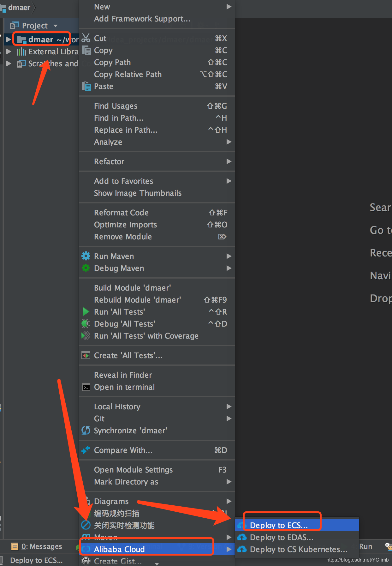The image size is (392, 566).
Task: Click the green Run 'All Tests' play icon
Action: pos(86,312)
